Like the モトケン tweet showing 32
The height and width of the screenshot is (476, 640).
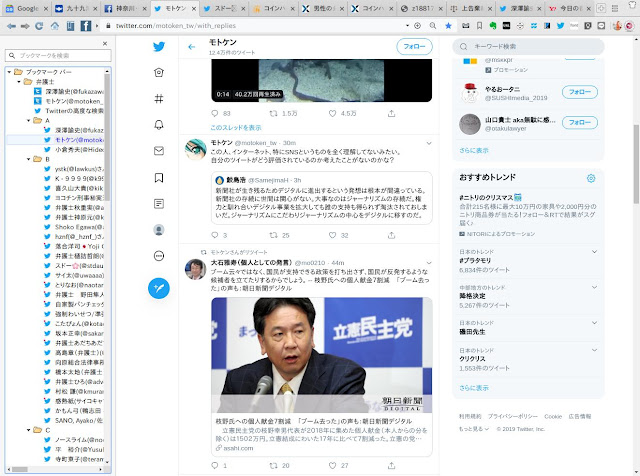pos(332,235)
